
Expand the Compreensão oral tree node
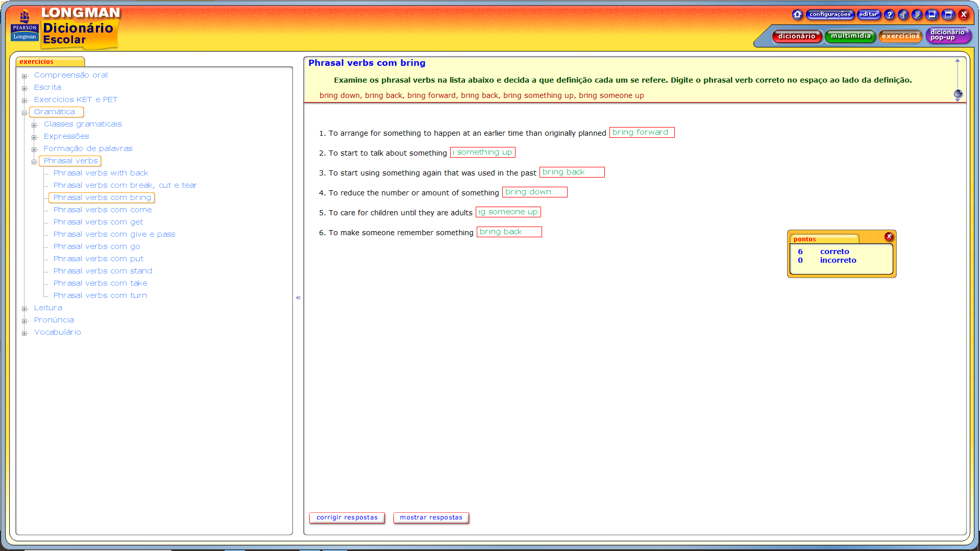tap(24, 76)
